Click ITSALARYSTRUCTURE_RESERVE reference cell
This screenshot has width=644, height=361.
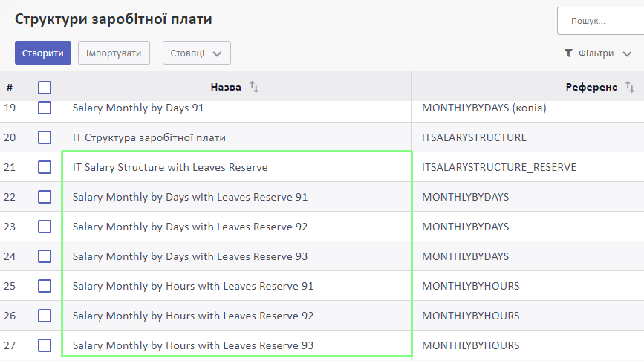[x=499, y=167]
